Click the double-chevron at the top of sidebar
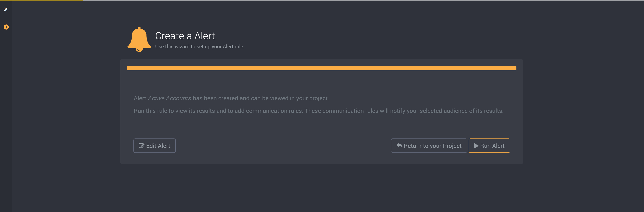Viewport: 644px width, 212px height. (6, 9)
